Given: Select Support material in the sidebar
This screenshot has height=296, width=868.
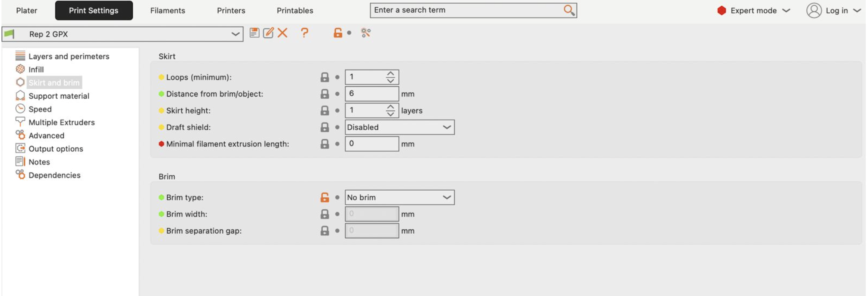Looking at the screenshot, I should 59,96.
